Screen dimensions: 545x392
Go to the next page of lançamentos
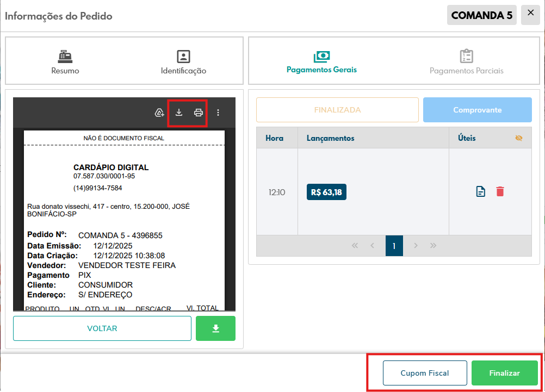pyautogui.click(x=416, y=246)
